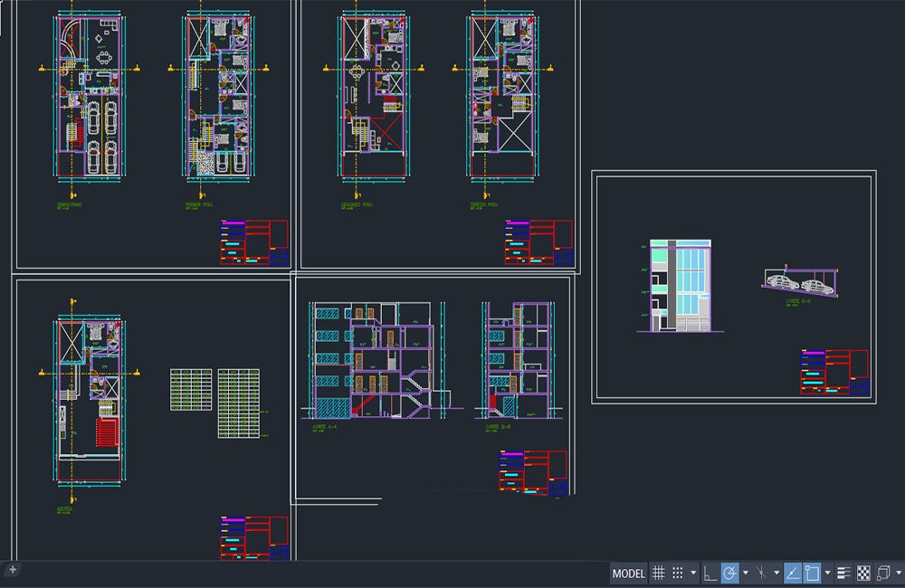Click the 'CORTE A-A' label text

click(x=324, y=427)
